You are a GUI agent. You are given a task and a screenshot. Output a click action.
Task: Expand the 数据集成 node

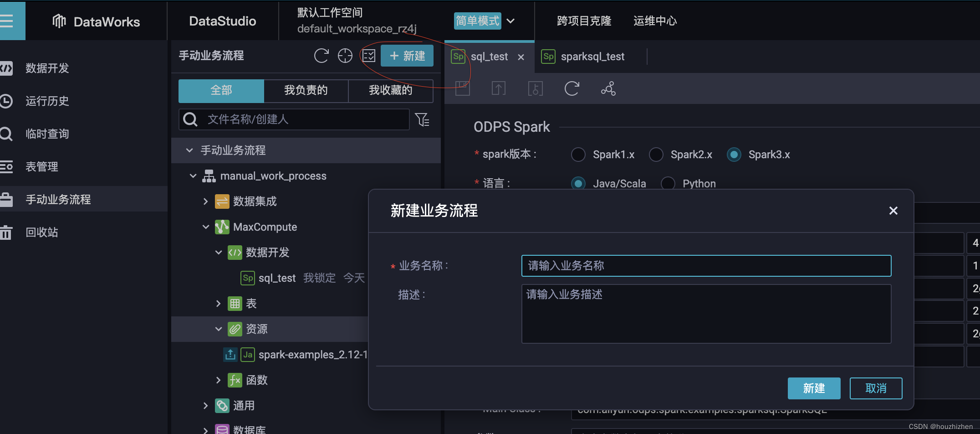(205, 201)
